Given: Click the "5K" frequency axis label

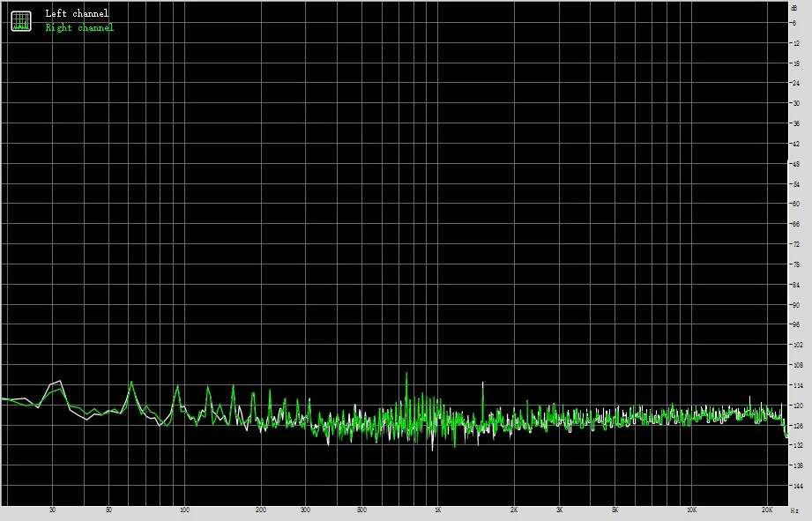Looking at the screenshot, I should (x=615, y=510).
